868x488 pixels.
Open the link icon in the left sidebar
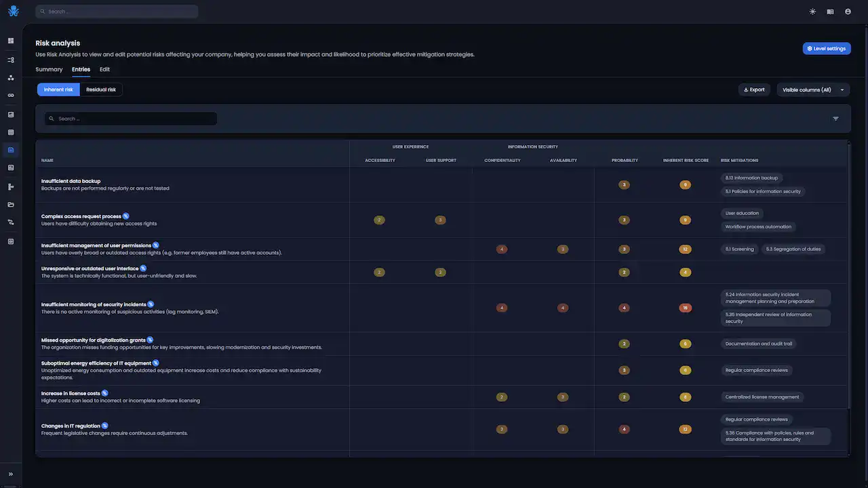pos(11,96)
